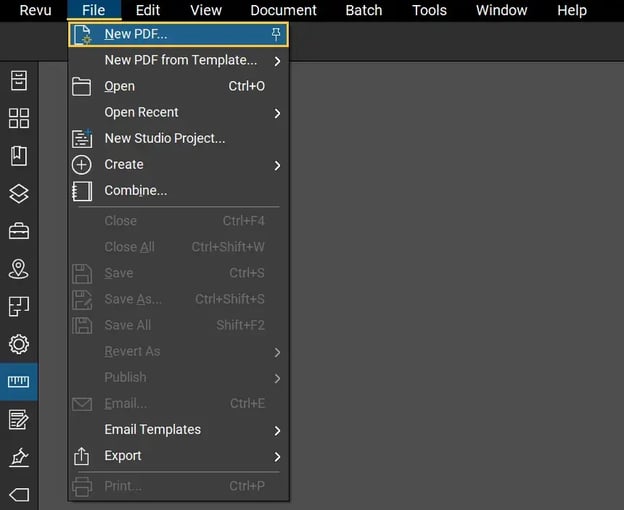Screen dimensions: 624x510
Task: Open the Forms panel icon
Action: [19, 420]
